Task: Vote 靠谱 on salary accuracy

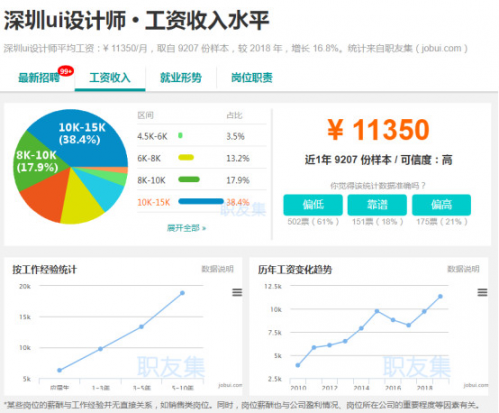Action: [x=377, y=205]
